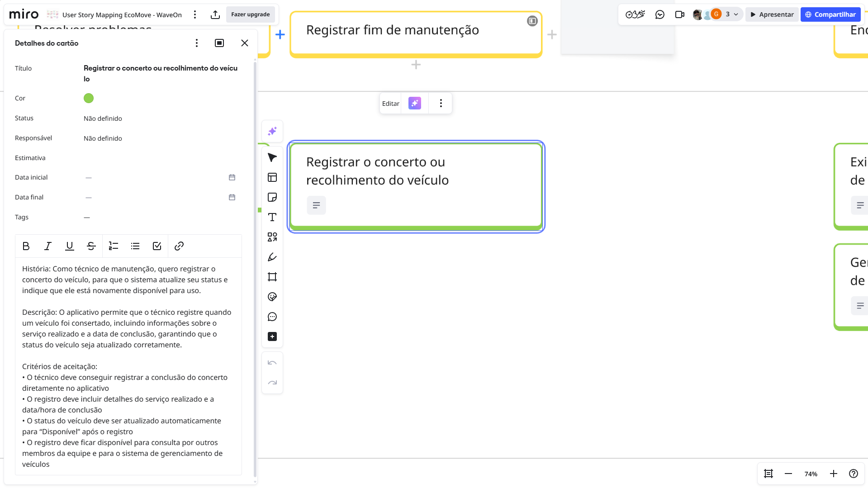The image size is (868, 488).
Task: Select the Text tool in toolbar
Action: click(x=272, y=217)
